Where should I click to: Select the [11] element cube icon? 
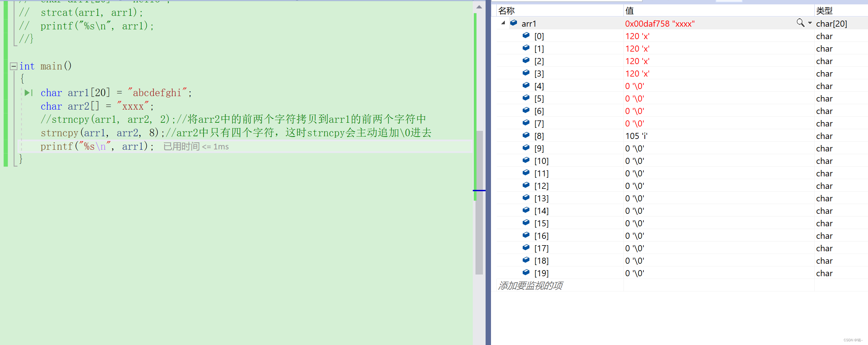pos(526,173)
